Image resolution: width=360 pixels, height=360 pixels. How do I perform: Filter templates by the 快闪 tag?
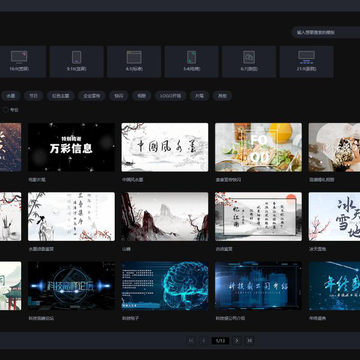click(x=119, y=96)
